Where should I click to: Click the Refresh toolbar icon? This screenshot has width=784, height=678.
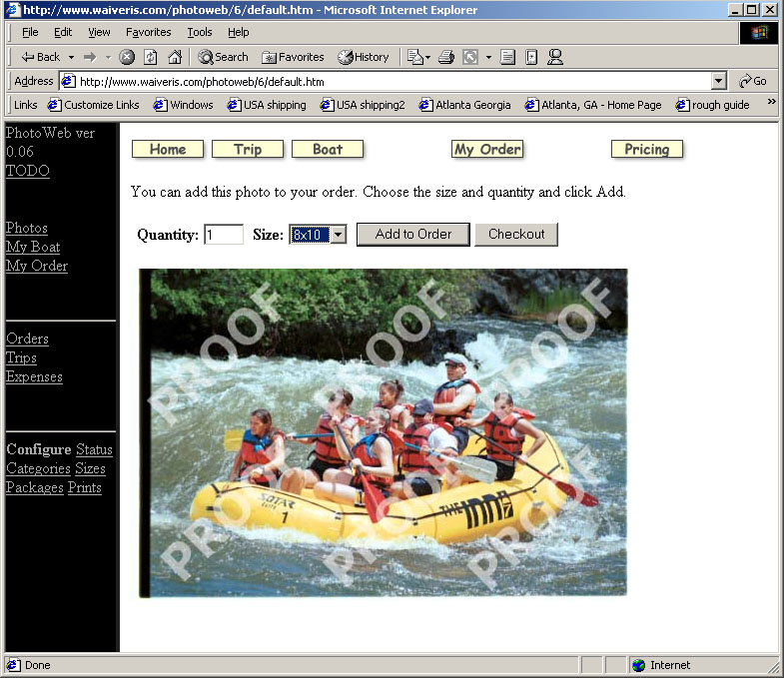(x=151, y=57)
